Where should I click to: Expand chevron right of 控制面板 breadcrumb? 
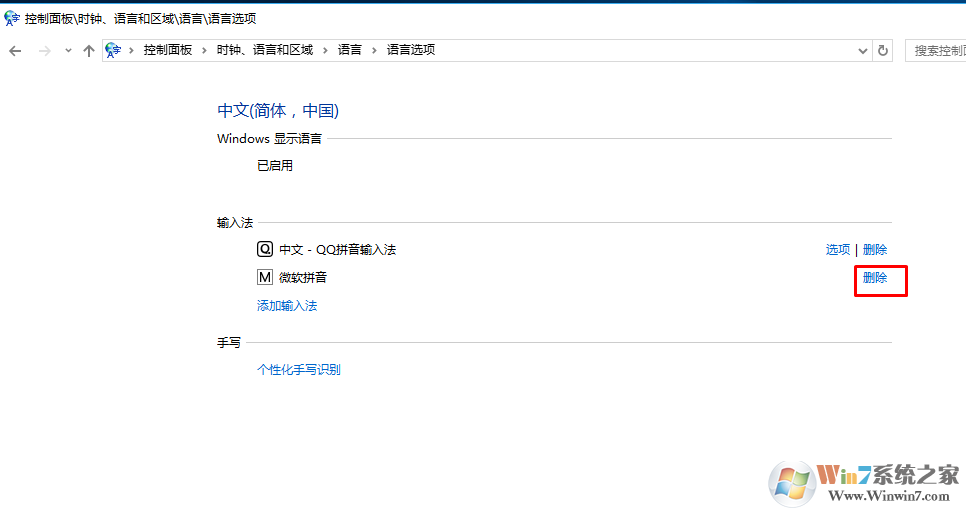(x=204, y=50)
